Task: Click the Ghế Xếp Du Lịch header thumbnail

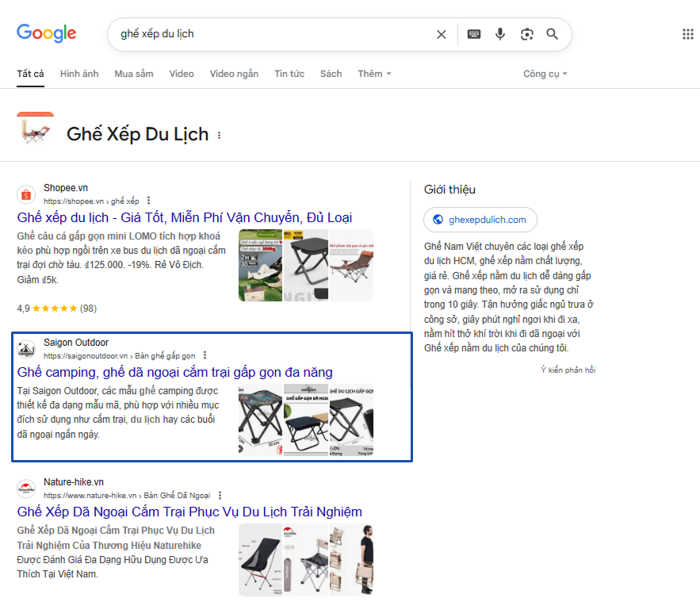Action: pyautogui.click(x=35, y=128)
